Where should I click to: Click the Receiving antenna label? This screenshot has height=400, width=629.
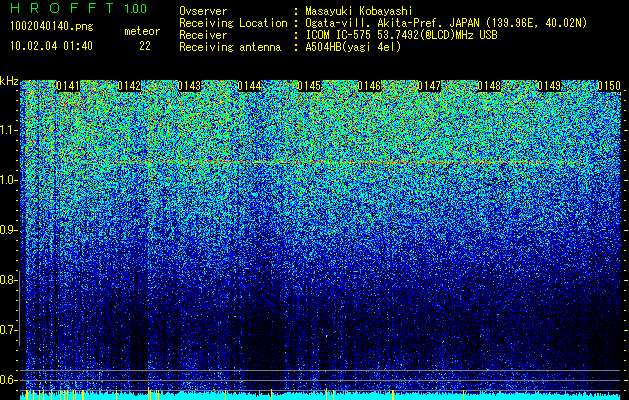[230, 47]
